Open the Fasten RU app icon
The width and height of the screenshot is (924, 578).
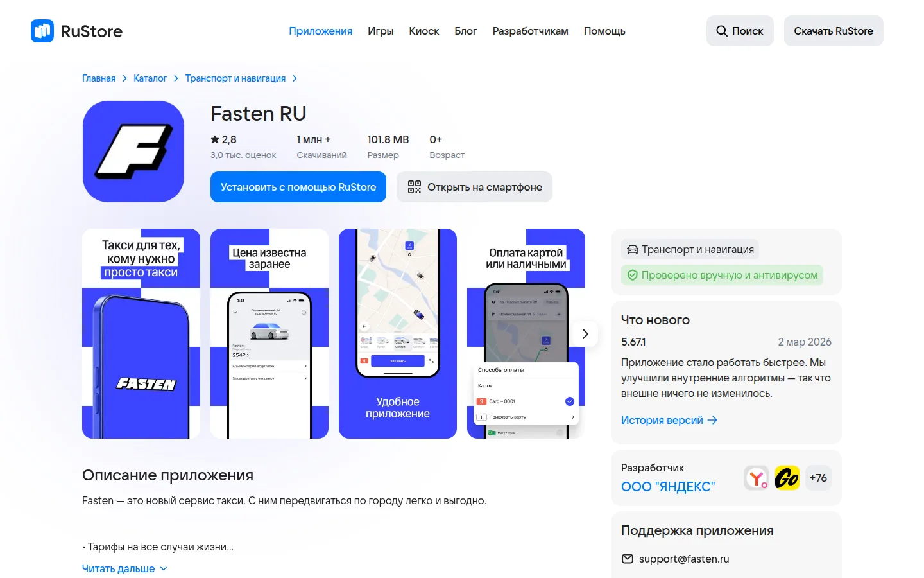pos(133,152)
